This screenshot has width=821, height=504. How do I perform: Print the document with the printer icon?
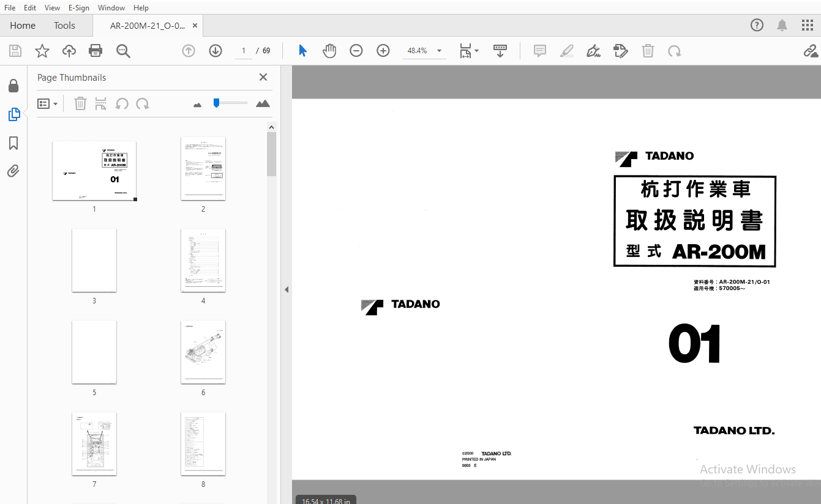(x=96, y=51)
